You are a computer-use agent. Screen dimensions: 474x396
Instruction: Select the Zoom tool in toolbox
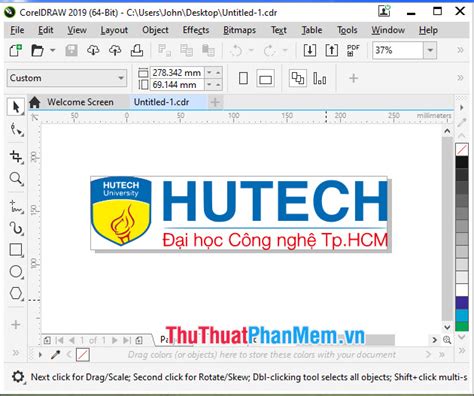pyautogui.click(x=16, y=179)
